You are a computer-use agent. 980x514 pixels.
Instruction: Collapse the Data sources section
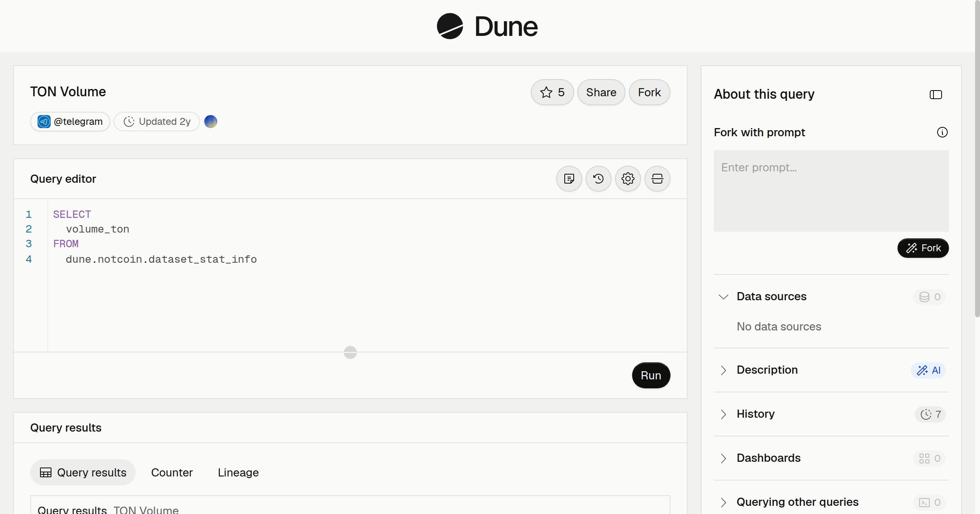point(724,297)
